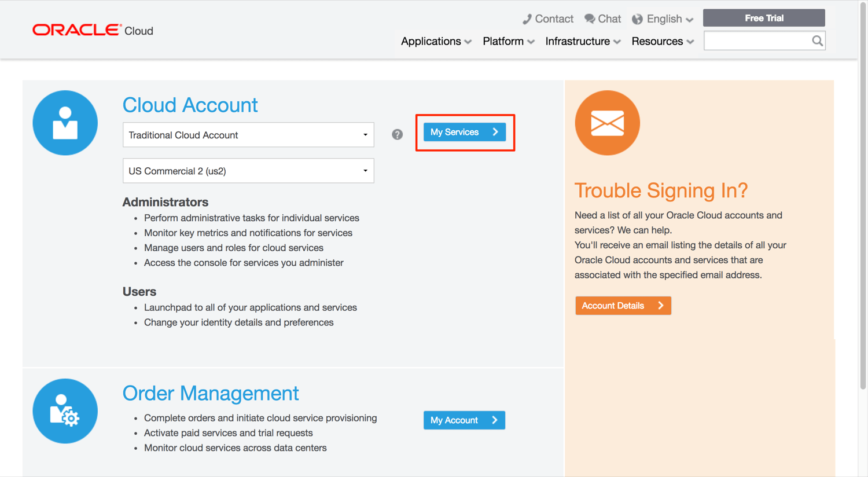
Task: Click the My Services button
Action: 465,132
